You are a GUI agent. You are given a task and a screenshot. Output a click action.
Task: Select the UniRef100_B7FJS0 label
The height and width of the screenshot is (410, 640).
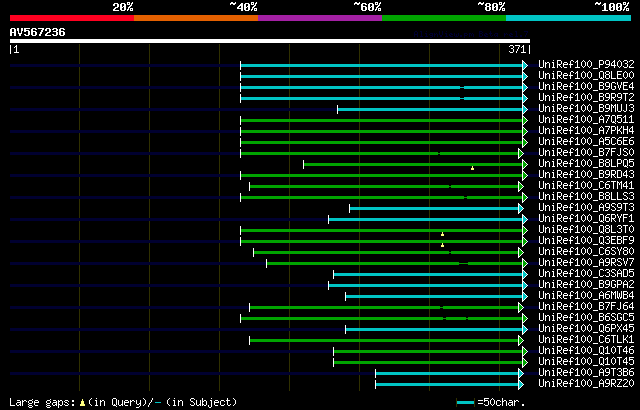pos(586,153)
